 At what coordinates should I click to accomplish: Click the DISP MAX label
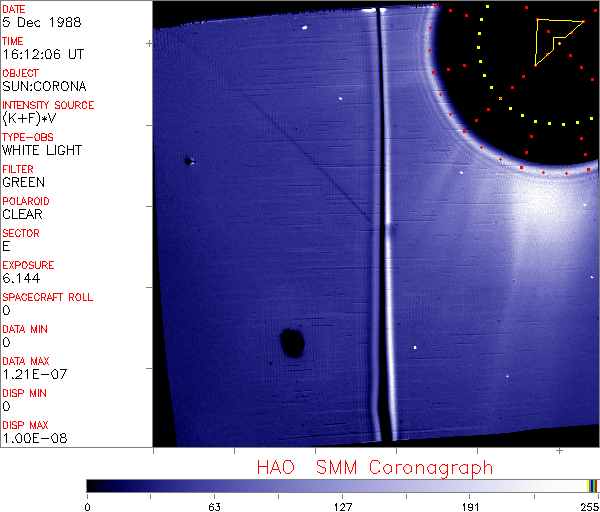[x=25, y=425]
